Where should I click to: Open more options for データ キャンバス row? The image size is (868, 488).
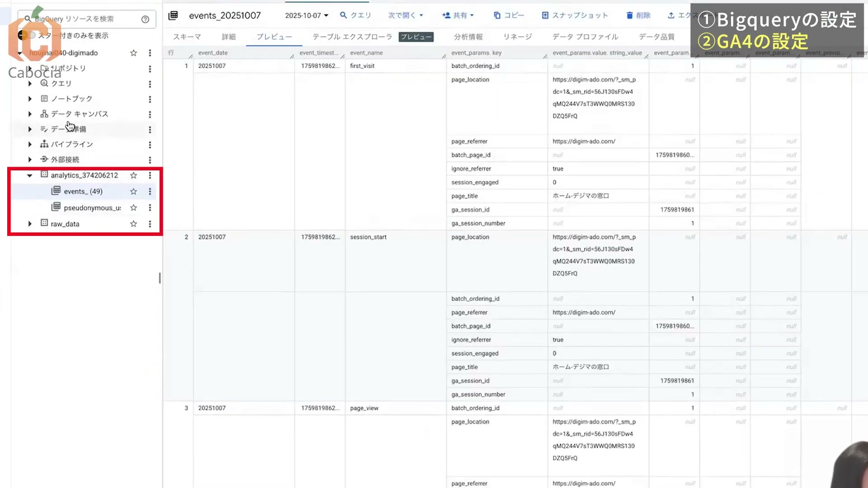[x=150, y=114]
